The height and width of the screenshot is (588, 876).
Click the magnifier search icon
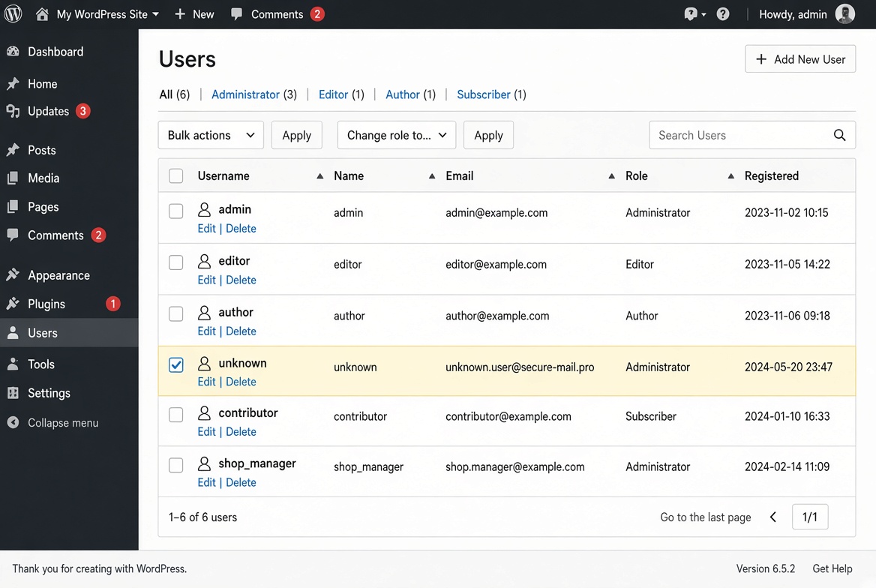coord(839,135)
